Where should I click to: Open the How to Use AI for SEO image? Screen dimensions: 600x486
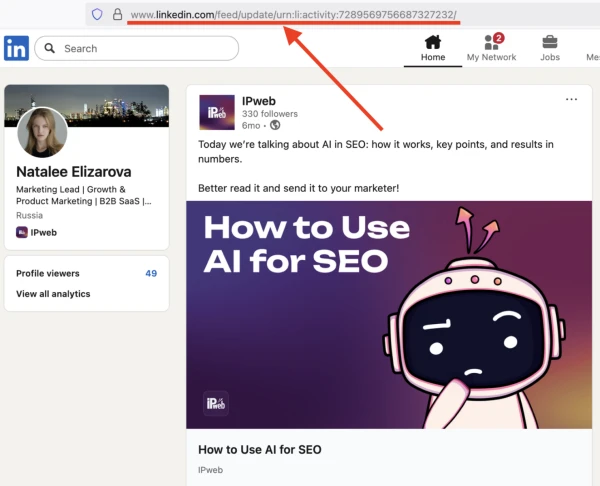point(382,314)
